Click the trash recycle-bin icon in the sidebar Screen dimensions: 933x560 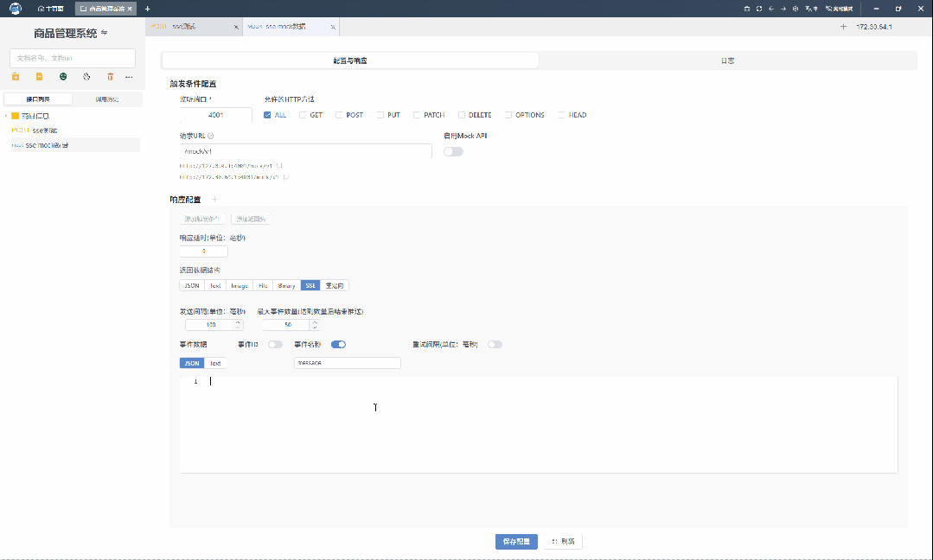(110, 77)
